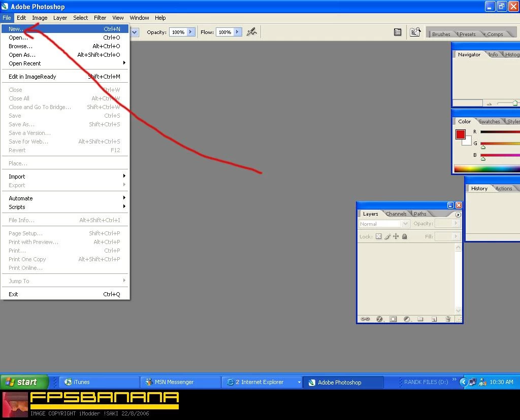Choose Edit in ImageReady
Image resolution: width=520 pixels, height=420 pixels.
(65, 77)
